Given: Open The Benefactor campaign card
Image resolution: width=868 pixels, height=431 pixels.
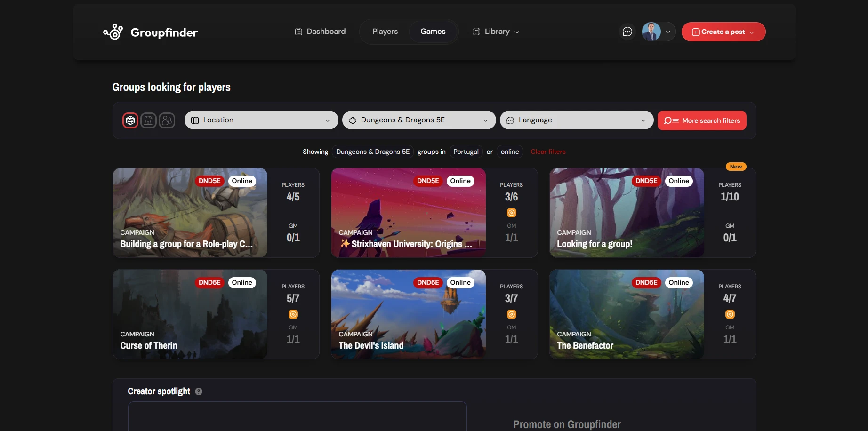Looking at the screenshot, I should (653, 314).
